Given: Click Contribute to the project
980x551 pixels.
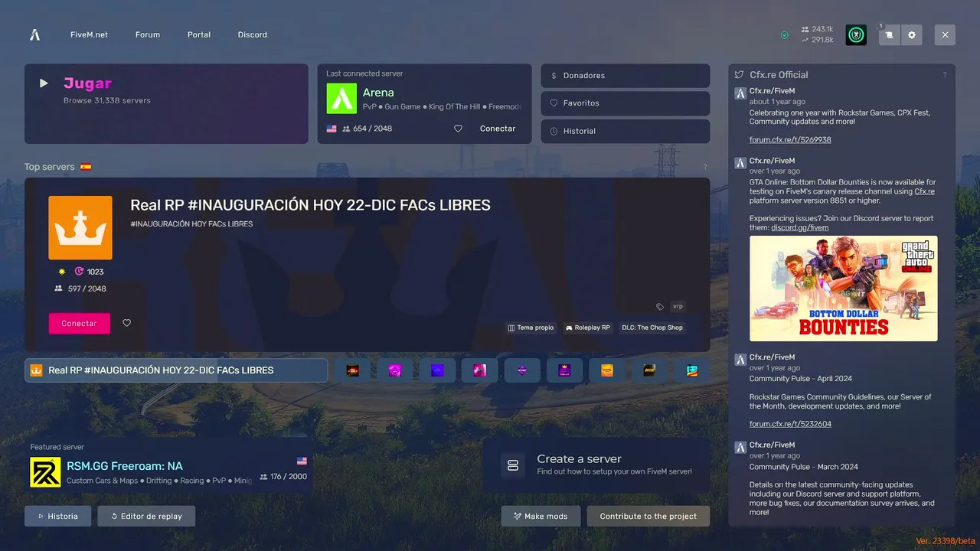Looking at the screenshot, I should [x=648, y=516].
